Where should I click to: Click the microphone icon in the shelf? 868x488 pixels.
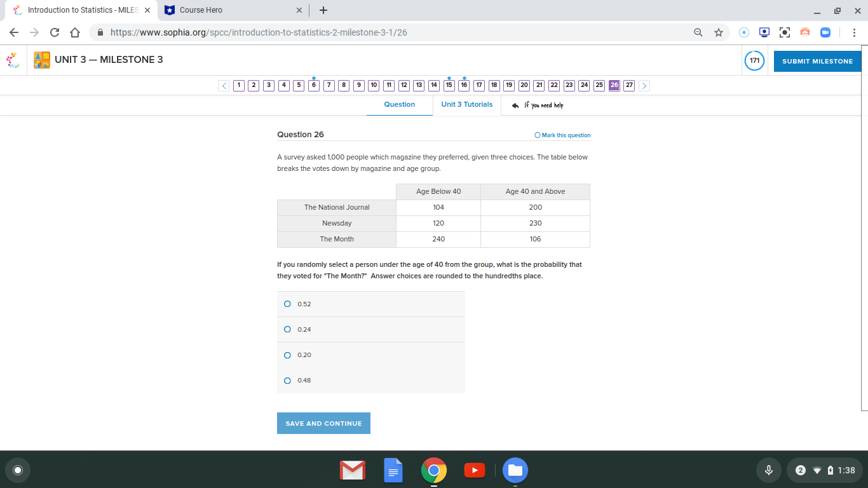[769, 470]
